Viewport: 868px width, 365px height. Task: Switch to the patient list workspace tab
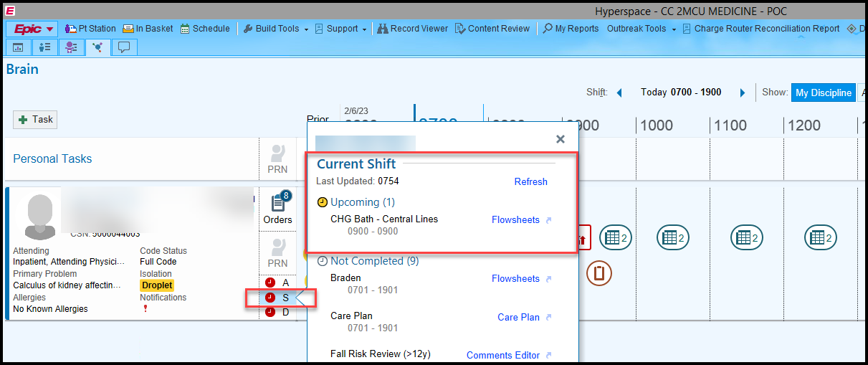pos(45,47)
